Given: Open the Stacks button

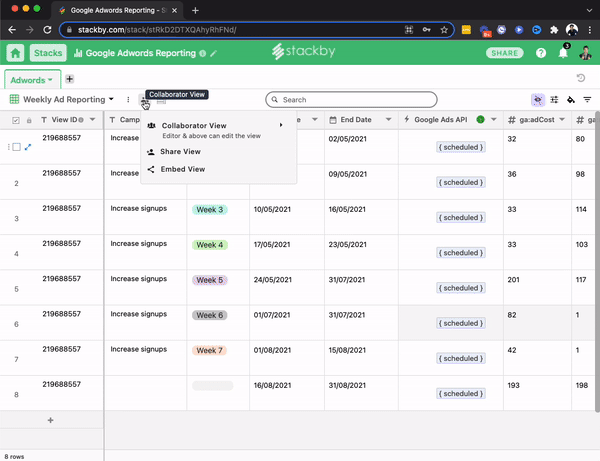Looking at the screenshot, I should 48,53.
